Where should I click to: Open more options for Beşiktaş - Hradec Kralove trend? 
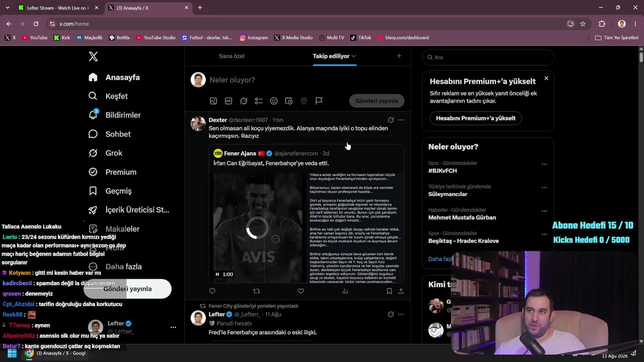point(544,234)
